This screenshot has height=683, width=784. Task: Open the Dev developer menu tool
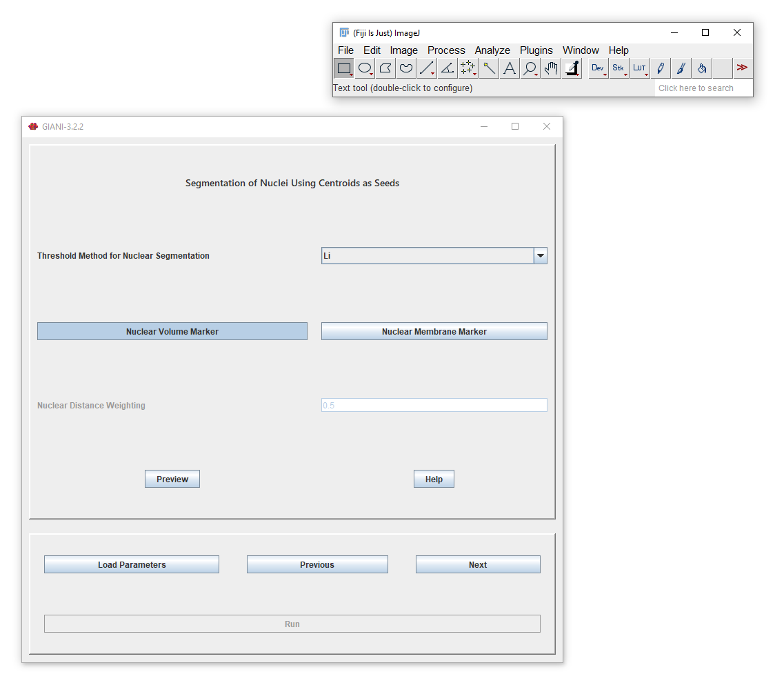click(598, 68)
